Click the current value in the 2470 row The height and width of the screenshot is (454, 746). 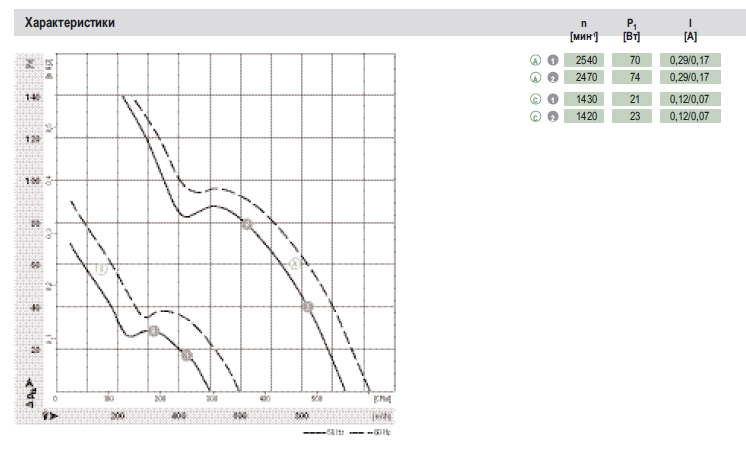point(690,78)
